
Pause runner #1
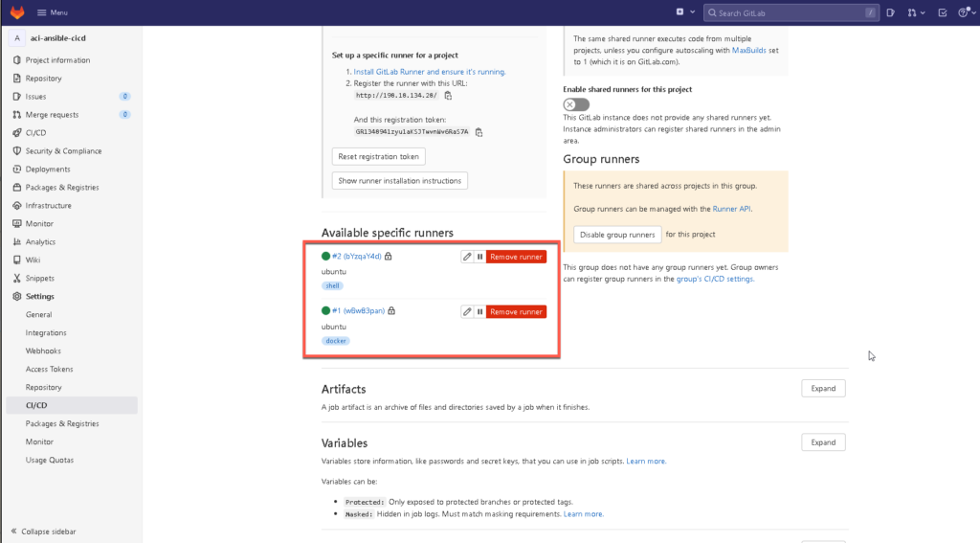(x=480, y=311)
